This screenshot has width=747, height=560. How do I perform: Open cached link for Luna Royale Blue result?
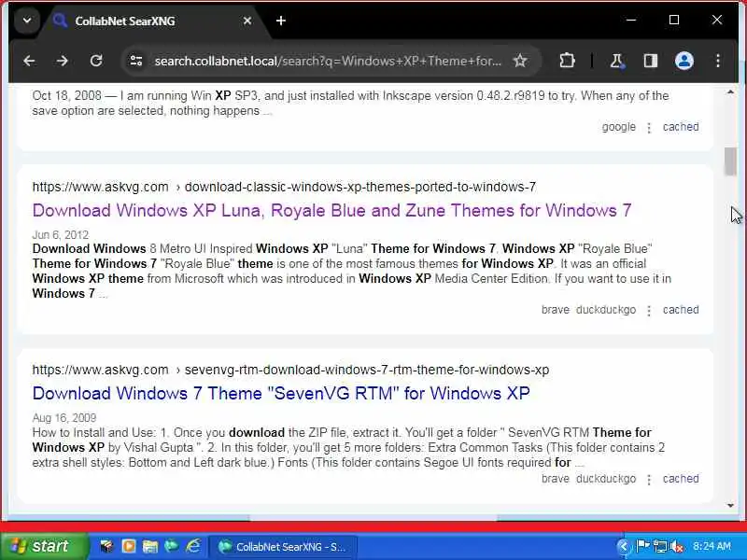[681, 310]
